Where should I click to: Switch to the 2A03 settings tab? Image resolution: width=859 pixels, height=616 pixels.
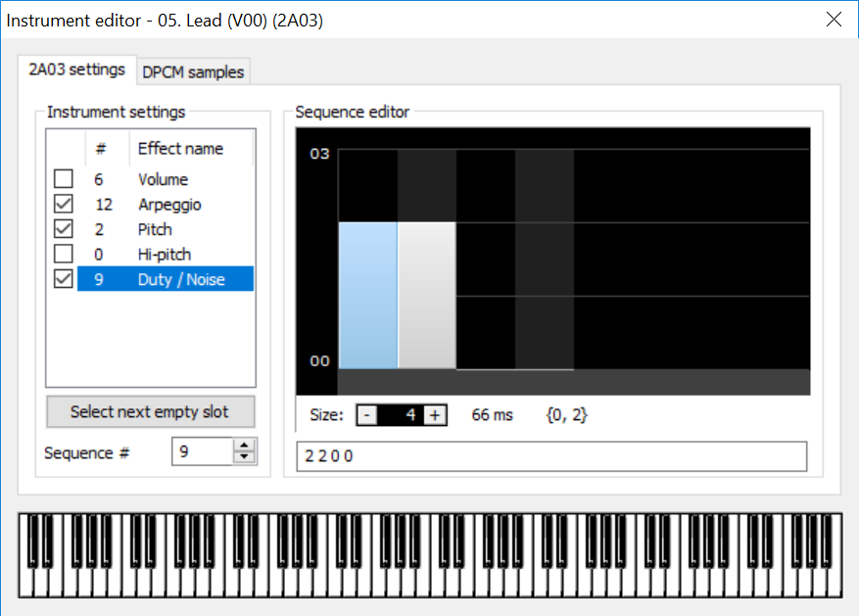pos(76,70)
